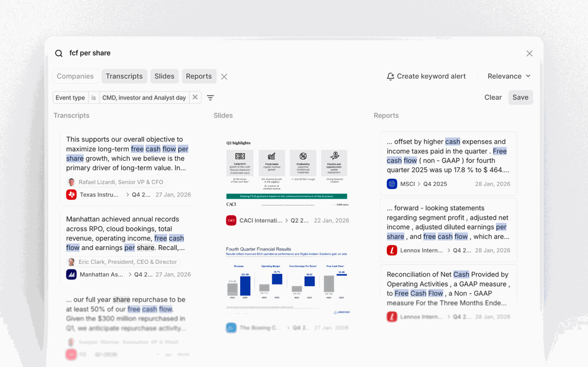The height and width of the screenshot is (367, 588).
Task: Remove the Event type filter
Action: click(195, 97)
